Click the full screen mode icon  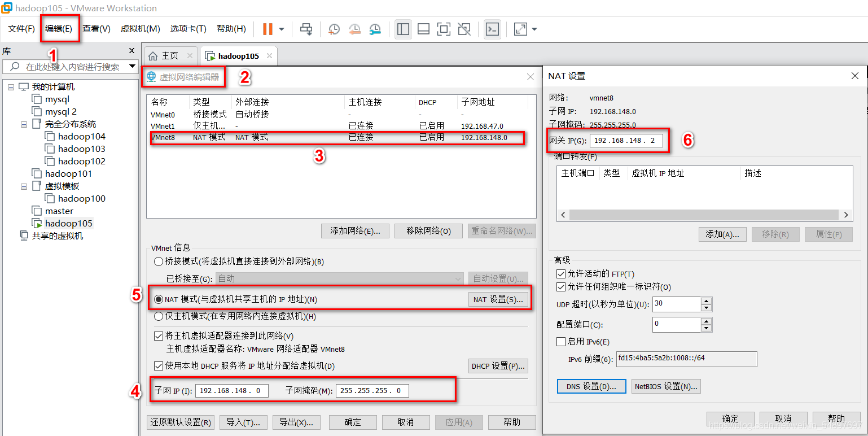444,29
